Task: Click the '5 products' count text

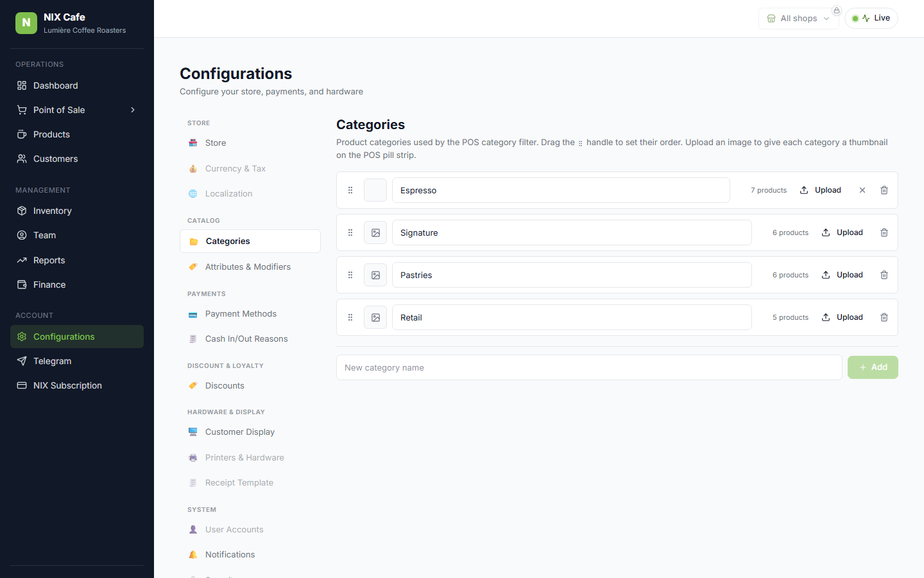Action: (791, 317)
